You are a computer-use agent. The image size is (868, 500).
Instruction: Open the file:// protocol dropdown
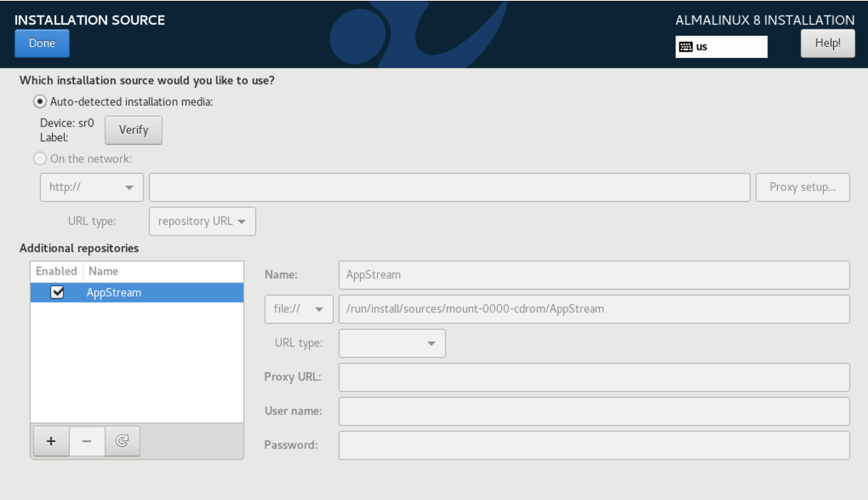click(x=298, y=309)
